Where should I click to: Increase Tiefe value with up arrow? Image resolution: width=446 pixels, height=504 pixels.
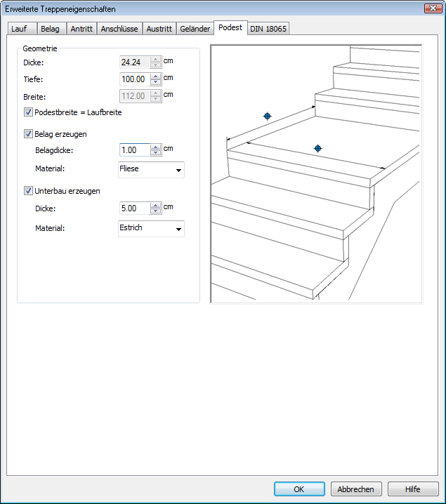(156, 77)
